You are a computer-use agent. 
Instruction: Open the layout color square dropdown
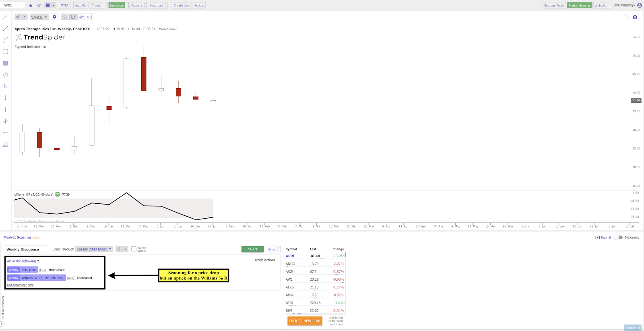50,5
